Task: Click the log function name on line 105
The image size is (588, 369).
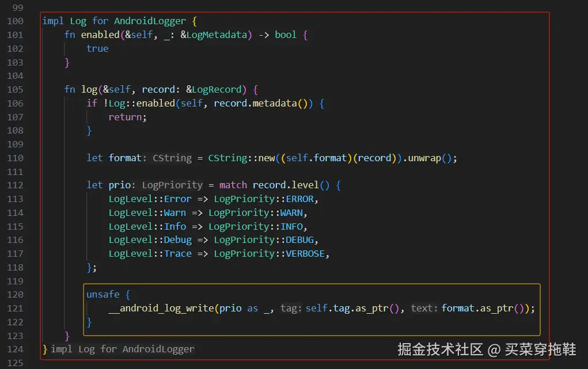Action: (x=89, y=90)
